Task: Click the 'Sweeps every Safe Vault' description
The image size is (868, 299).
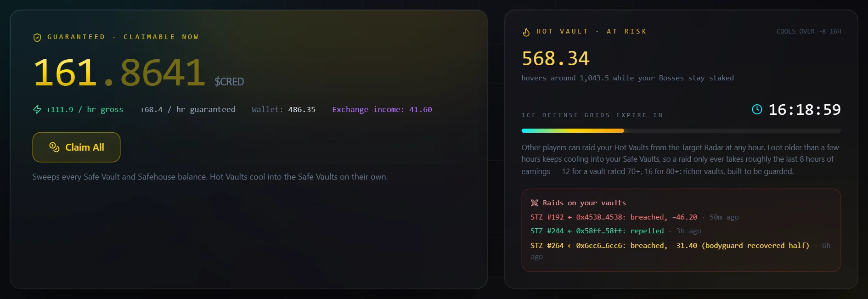Action: point(210,177)
